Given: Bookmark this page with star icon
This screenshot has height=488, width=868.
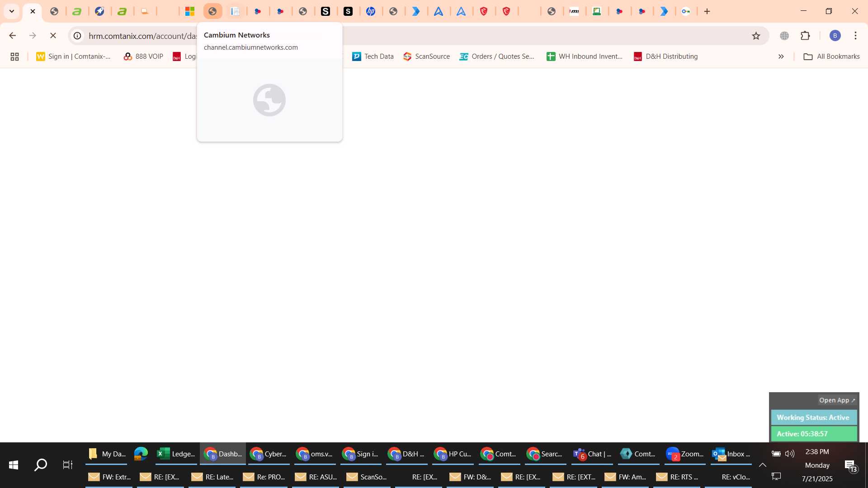Looking at the screenshot, I should click(756, 36).
